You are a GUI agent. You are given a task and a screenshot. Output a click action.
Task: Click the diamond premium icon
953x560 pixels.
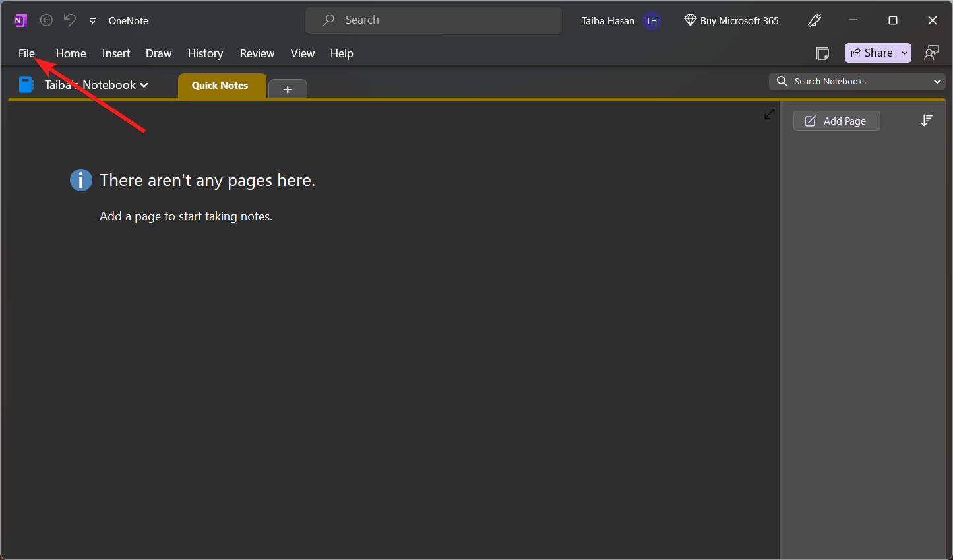[691, 20]
